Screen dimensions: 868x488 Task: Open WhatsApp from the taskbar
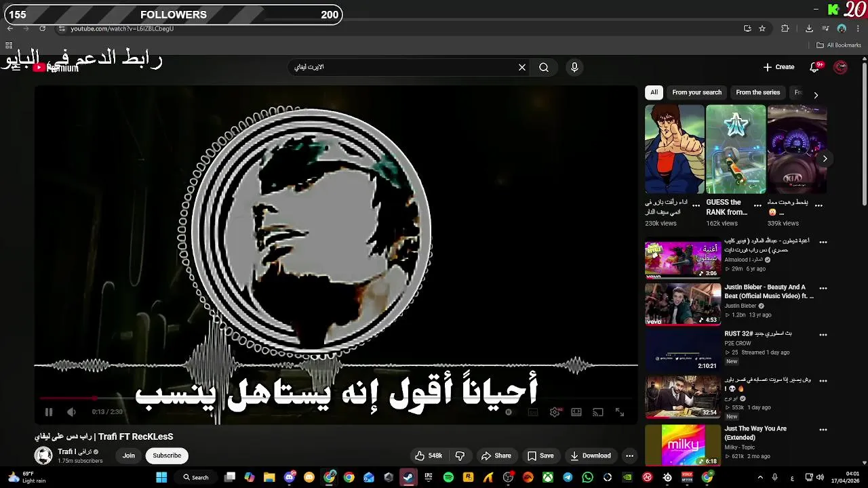587,477
